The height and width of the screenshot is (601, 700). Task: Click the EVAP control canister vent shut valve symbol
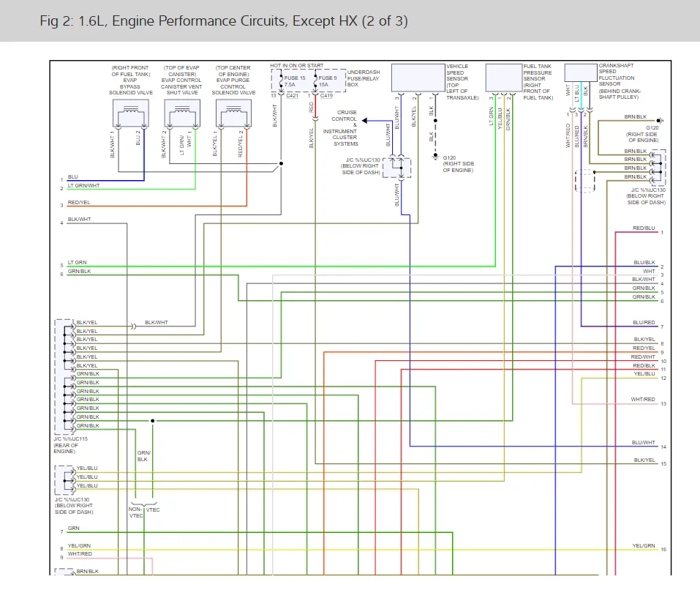pos(182,113)
